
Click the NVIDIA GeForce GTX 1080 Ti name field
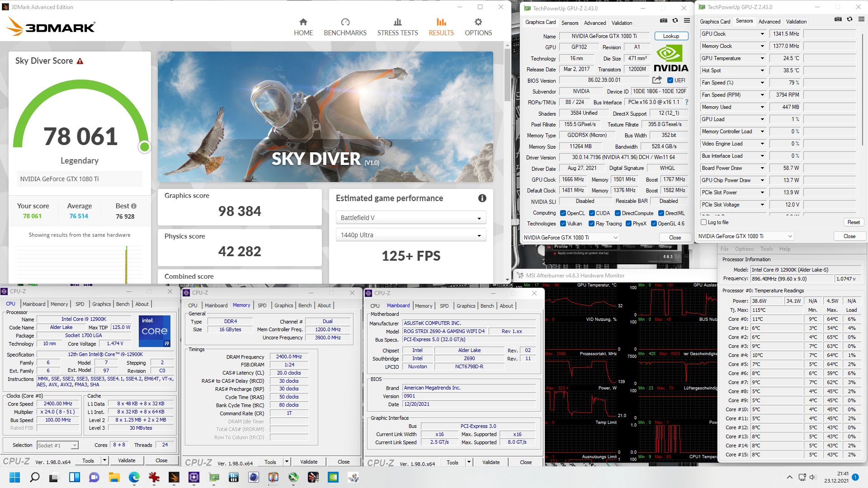[x=604, y=36]
